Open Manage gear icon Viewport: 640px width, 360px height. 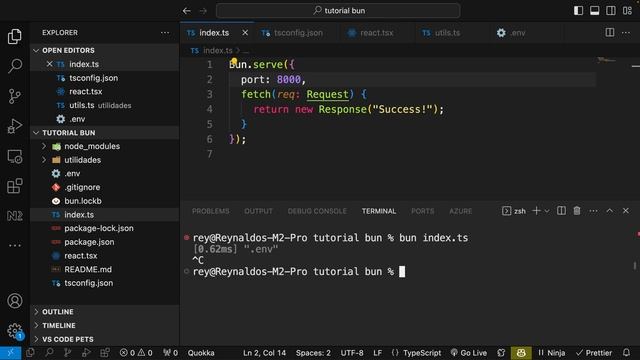tap(15, 331)
